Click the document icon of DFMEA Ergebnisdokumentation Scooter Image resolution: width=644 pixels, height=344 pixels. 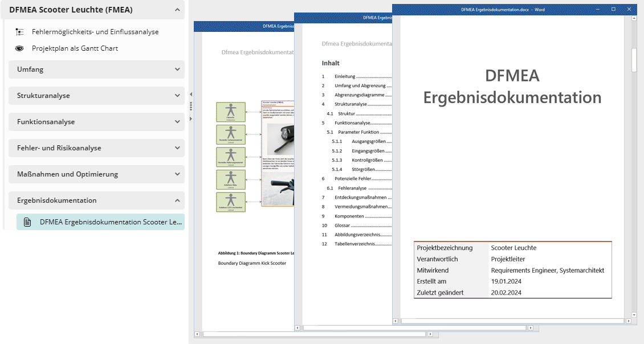pyautogui.click(x=27, y=222)
